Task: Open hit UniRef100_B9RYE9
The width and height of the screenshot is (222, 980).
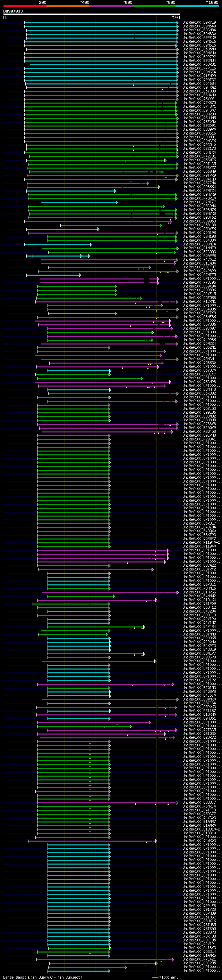Action: (x=199, y=23)
